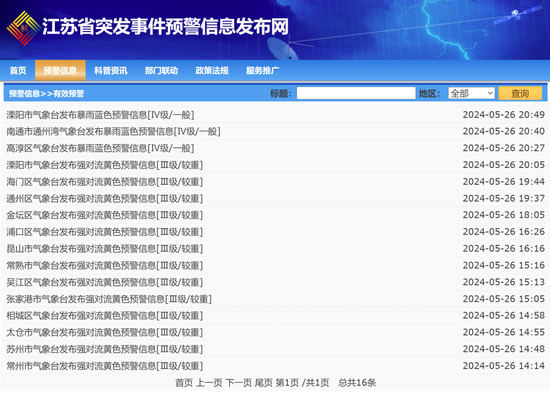Go to 首页 in navigation bar

tap(18, 71)
